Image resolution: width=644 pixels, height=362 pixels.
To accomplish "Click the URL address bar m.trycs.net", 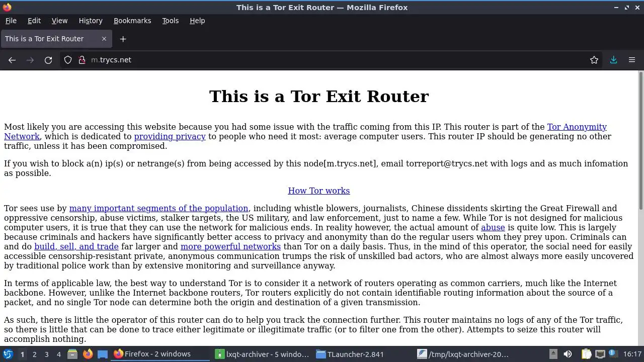I will tap(332, 60).
